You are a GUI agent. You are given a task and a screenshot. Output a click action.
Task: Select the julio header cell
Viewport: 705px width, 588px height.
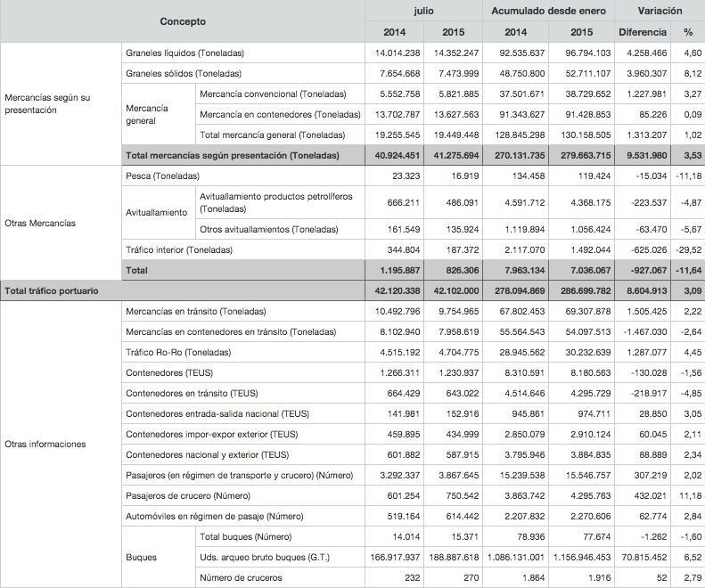pyautogui.click(x=424, y=11)
